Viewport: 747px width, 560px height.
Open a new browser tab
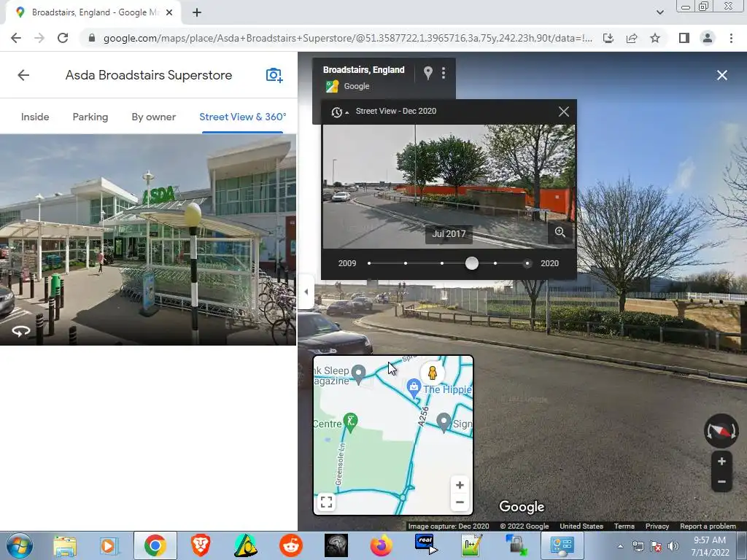(197, 13)
